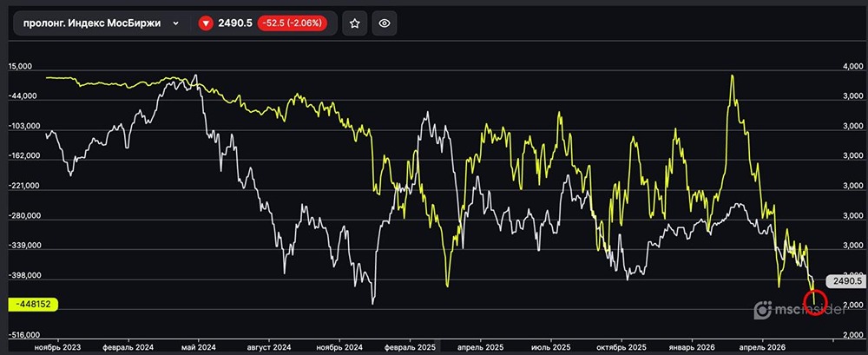Viewport: 868px width, 355px height.
Task: Click the 2490.5 price tag on right axis
Action: 845,281
